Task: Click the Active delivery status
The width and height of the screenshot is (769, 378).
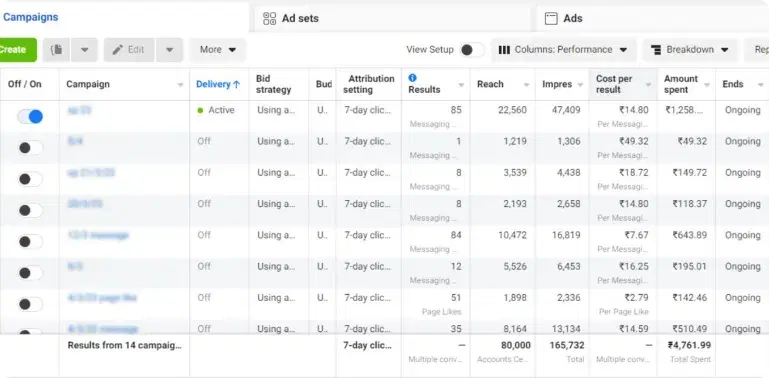Action: pos(216,110)
